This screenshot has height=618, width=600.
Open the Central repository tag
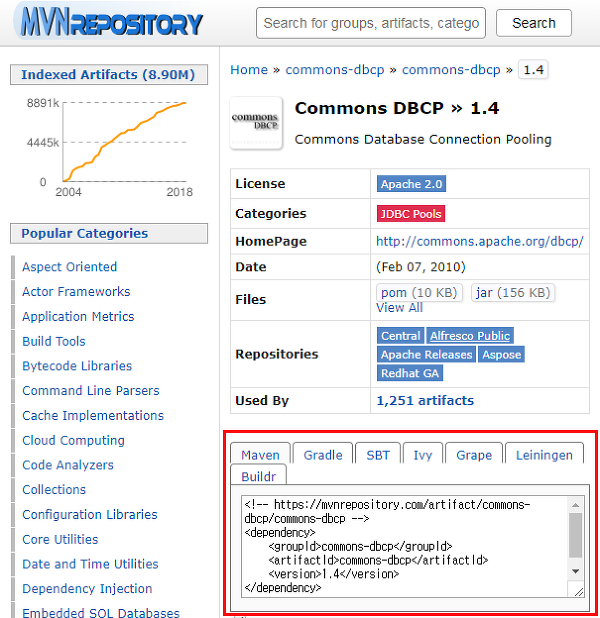click(401, 335)
